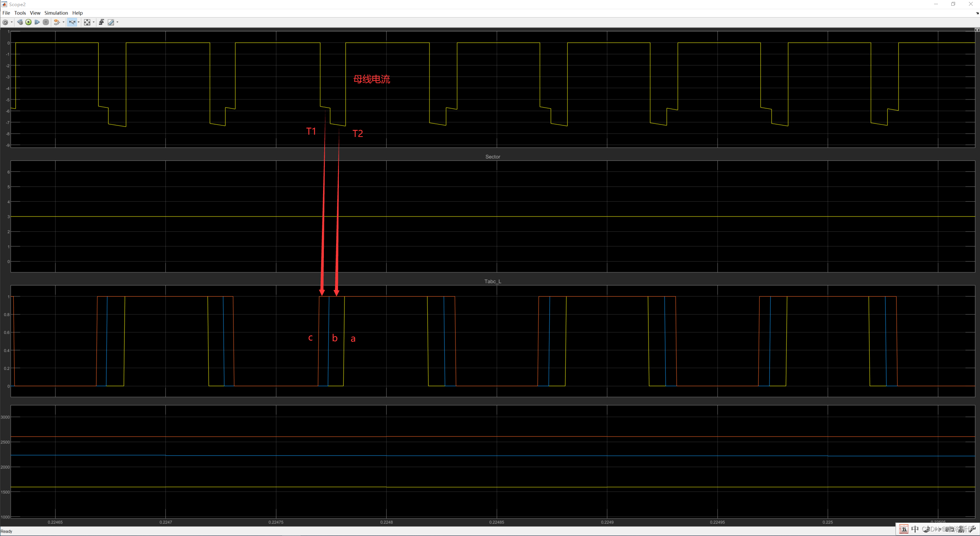Viewport: 980px width, 536px height.
Task: Click the Ready status bar text
Action: pos(7,531)
